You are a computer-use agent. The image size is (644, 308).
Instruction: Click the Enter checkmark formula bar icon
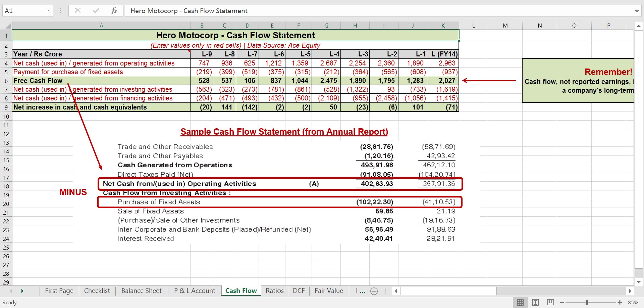[96, 10]
